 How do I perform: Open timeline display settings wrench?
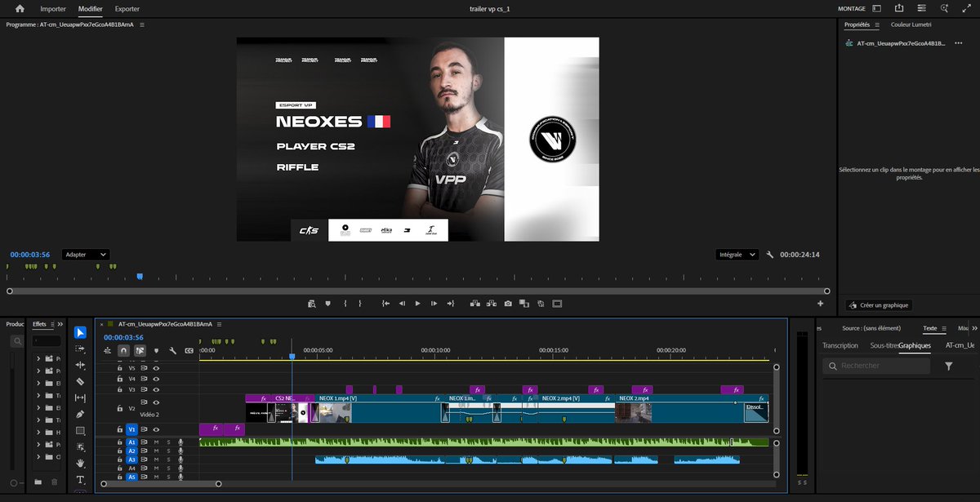[x=172, y=351]
